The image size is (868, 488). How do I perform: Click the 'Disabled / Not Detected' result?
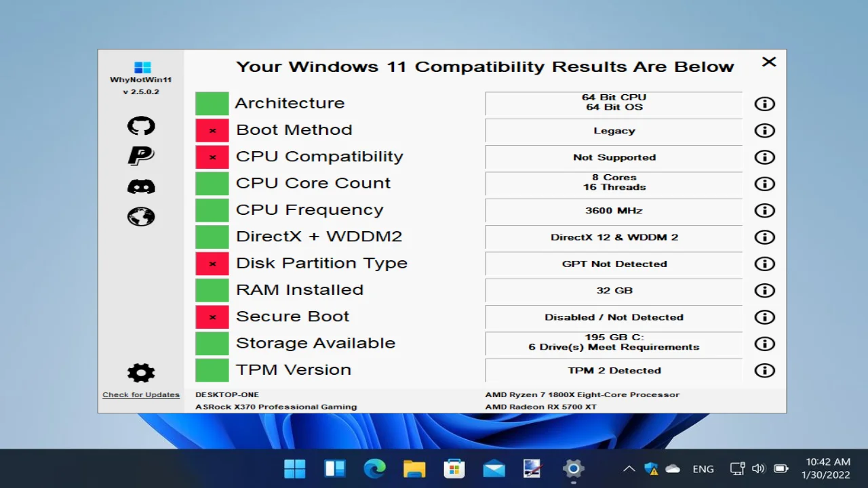pyautogui.click(x=614, y=317)
